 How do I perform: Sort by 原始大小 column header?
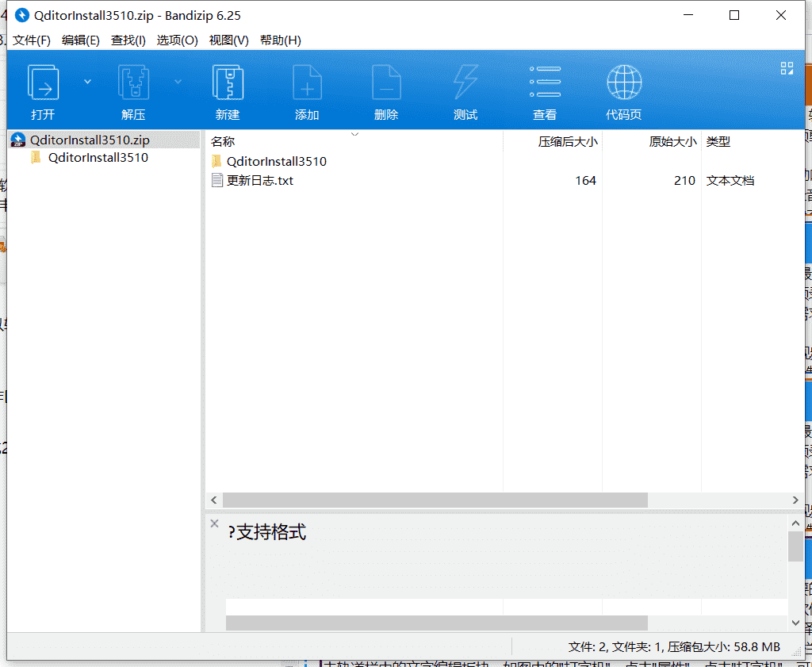(x=672, y=142)
